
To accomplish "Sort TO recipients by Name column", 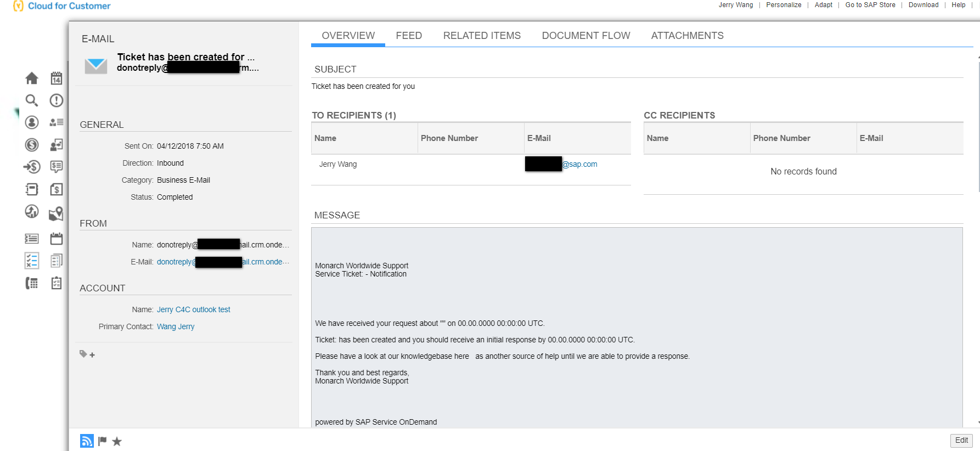I will click(x=364, y=138).
